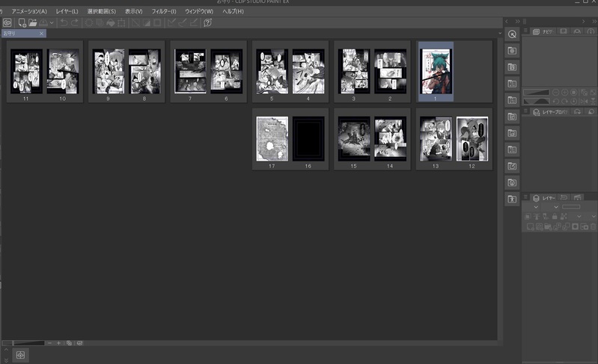The width and height of the screenshot is (598, 364).
Task: Click the Invert selection icon
Action: 147,23
